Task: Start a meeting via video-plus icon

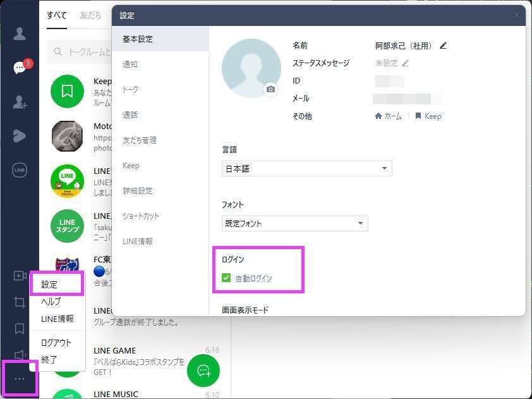Action: [x=20, y=276]
